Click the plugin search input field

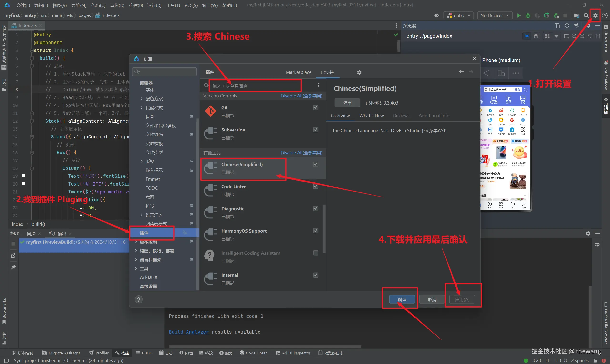click(x=255, y=85)
